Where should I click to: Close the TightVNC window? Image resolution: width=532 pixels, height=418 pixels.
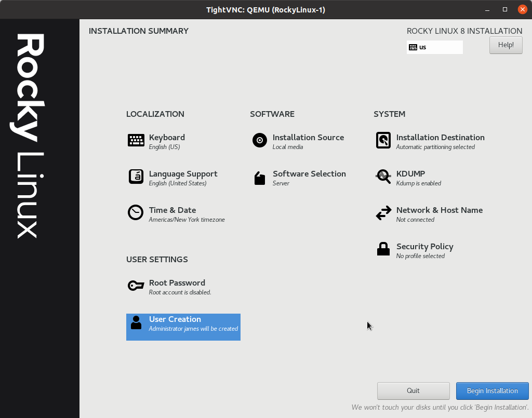coord(523,9)
